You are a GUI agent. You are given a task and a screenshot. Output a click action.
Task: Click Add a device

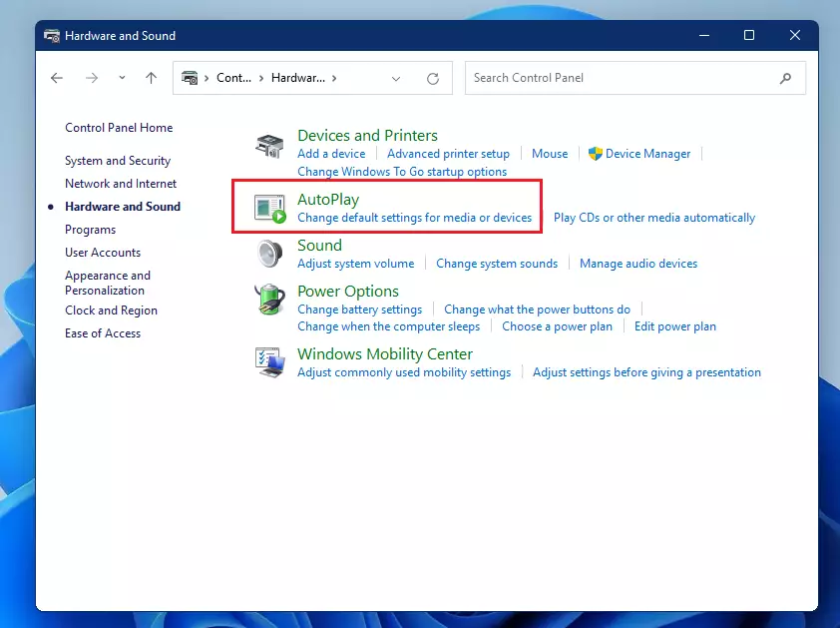pos(331,154)
